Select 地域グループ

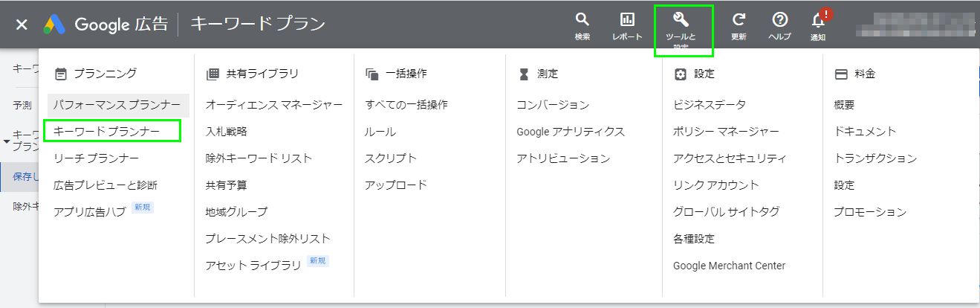(236, 212)
